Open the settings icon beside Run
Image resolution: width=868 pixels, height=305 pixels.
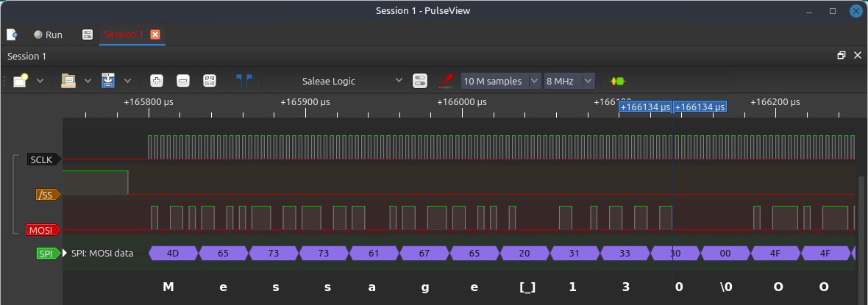point(87,35)
